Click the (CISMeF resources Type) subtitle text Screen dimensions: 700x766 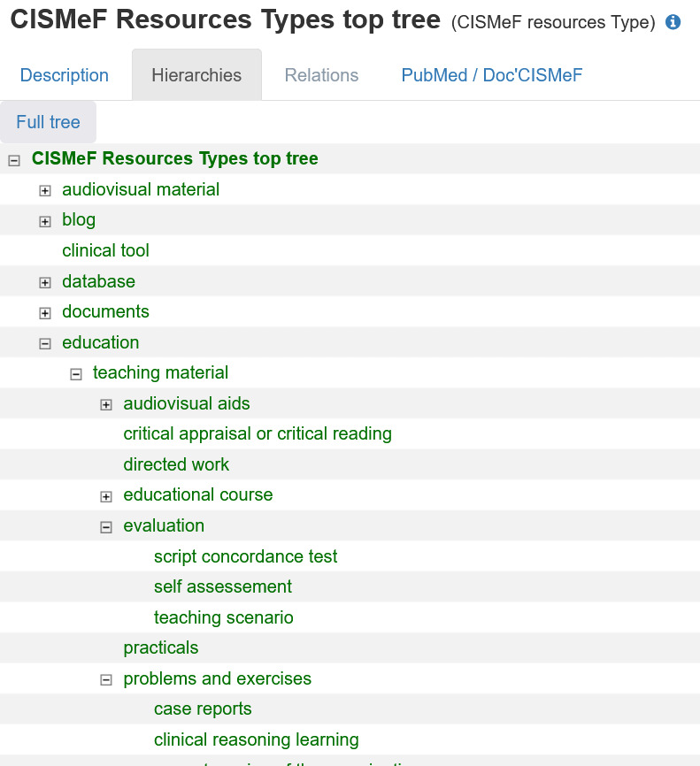point(553,22)
